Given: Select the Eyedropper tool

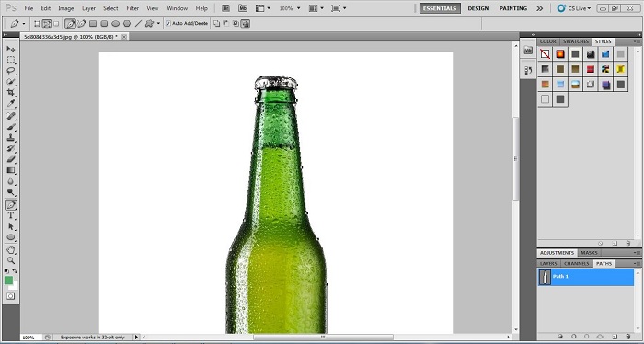Looking at the screenshot, I should 11,103.
